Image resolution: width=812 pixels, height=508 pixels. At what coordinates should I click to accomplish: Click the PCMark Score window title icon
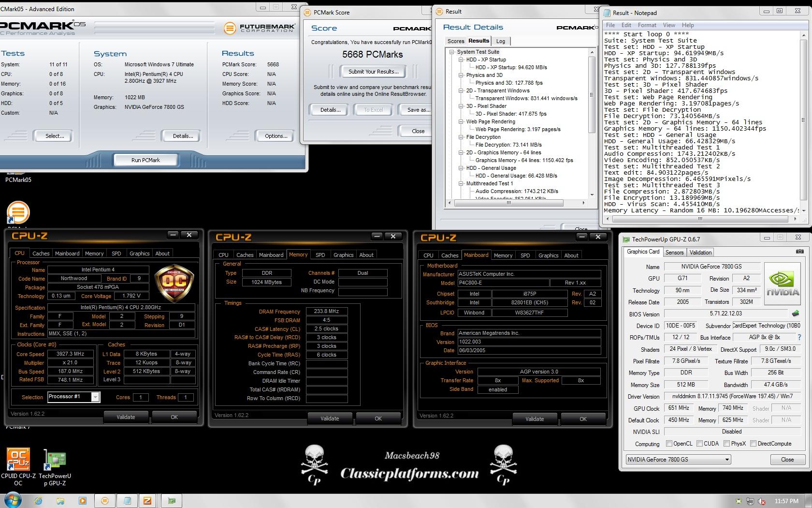[307, 12]
